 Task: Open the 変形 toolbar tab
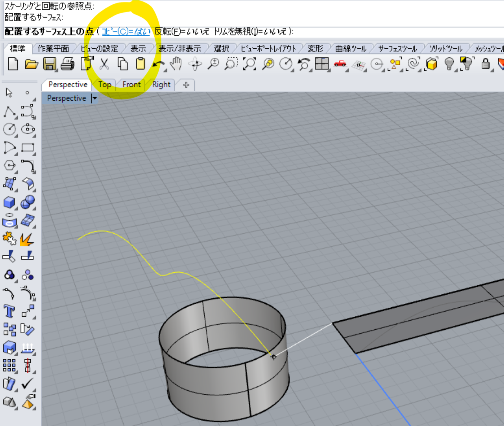point(315,48)
